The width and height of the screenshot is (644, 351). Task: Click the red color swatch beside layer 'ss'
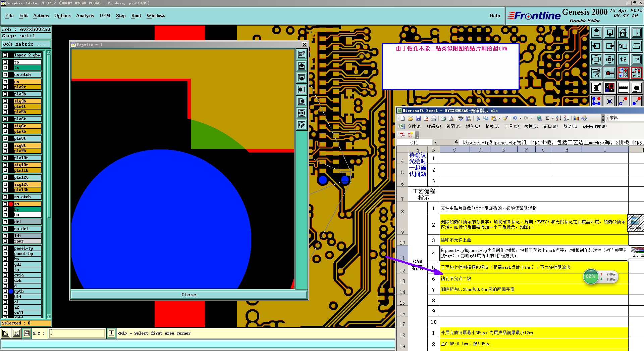pos(11,204)
